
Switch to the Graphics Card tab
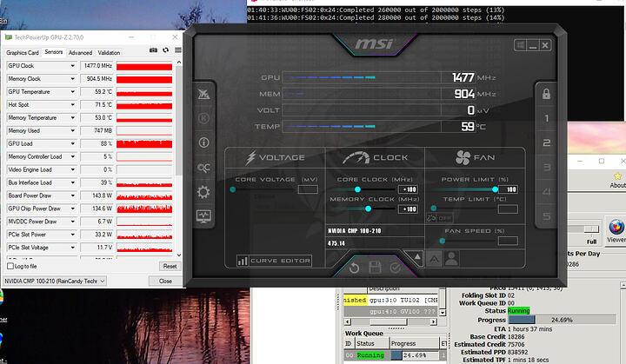23,53
